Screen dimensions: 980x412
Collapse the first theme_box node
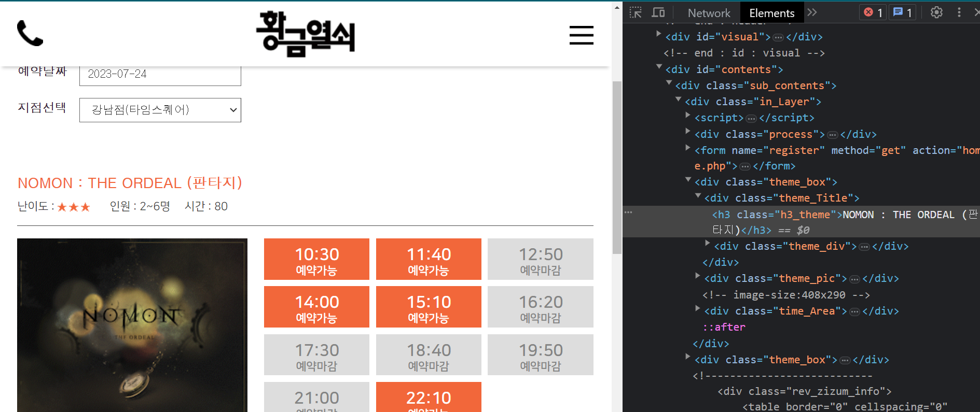pos(688,179)
